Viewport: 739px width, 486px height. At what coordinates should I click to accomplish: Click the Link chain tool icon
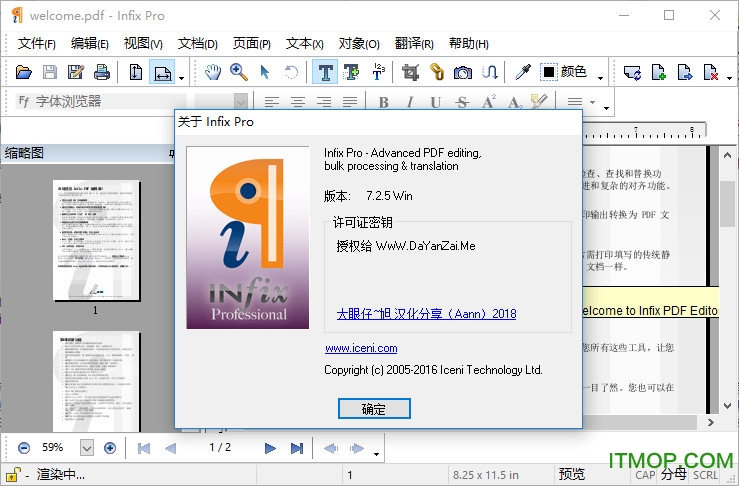437,72
